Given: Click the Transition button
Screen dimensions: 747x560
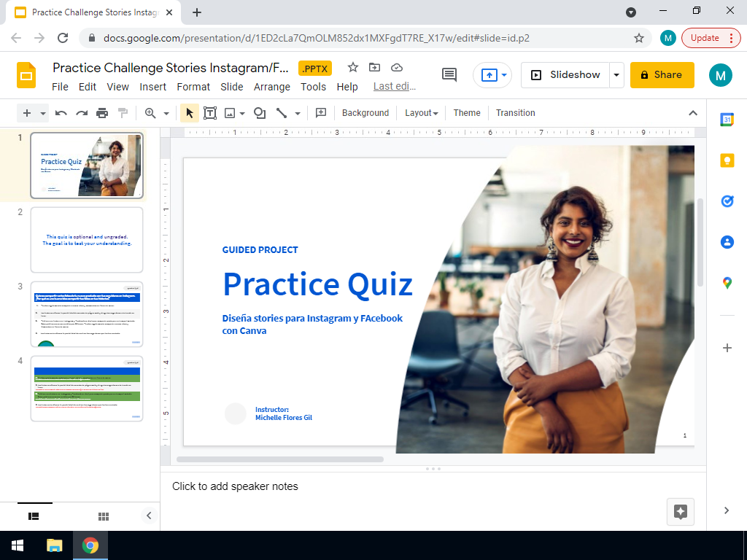Looking at the screenshot, I should point(515,113).
